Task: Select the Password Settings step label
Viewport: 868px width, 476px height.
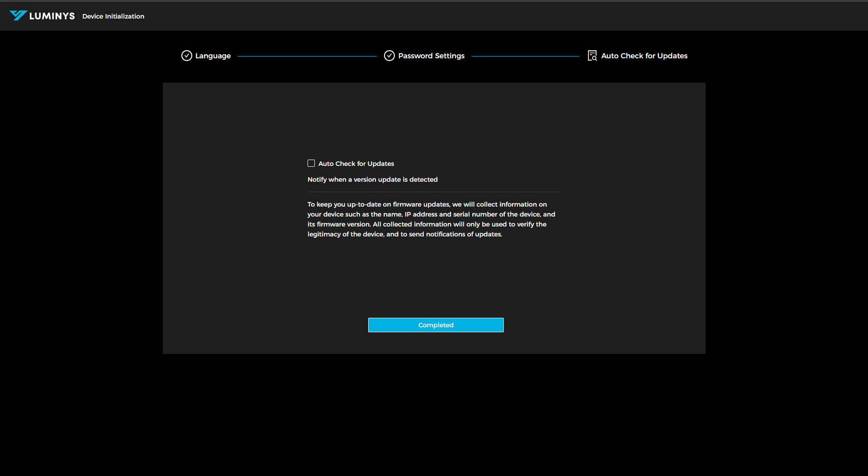Action: click(x=431, y=56)
